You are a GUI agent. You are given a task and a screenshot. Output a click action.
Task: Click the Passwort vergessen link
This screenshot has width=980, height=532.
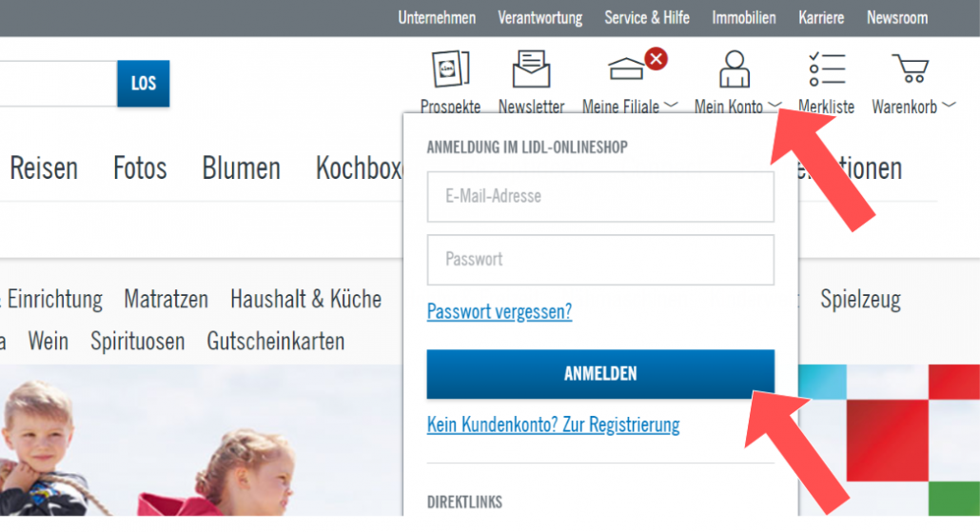tap(500, 312)
